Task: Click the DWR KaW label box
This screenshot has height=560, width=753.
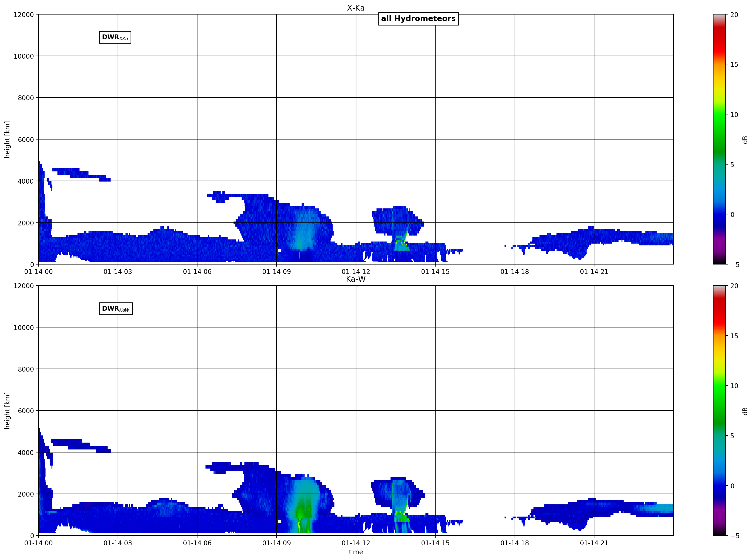Action: pyautogui.click(x=116, y=309)
